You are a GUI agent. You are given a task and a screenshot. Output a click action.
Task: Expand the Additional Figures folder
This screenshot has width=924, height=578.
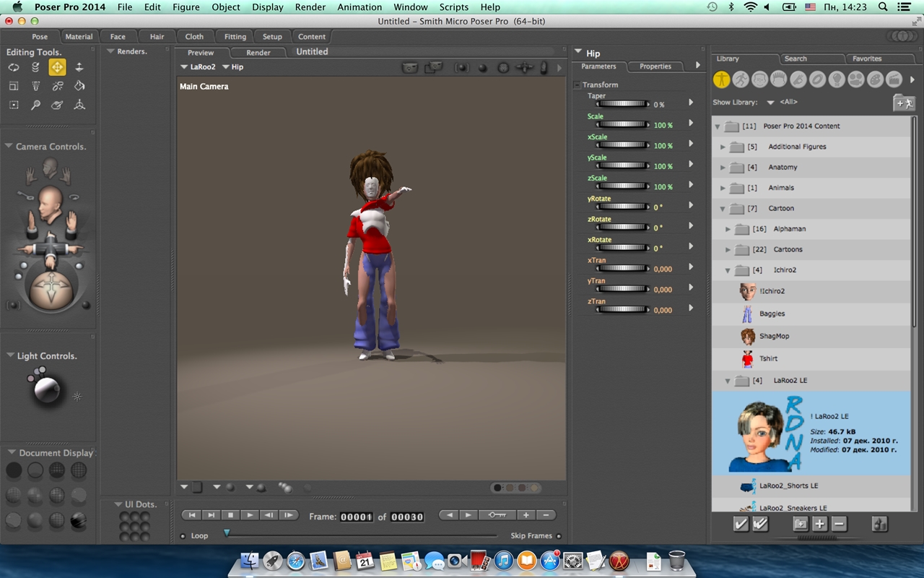pyautogui.click(x=723, y=147)
